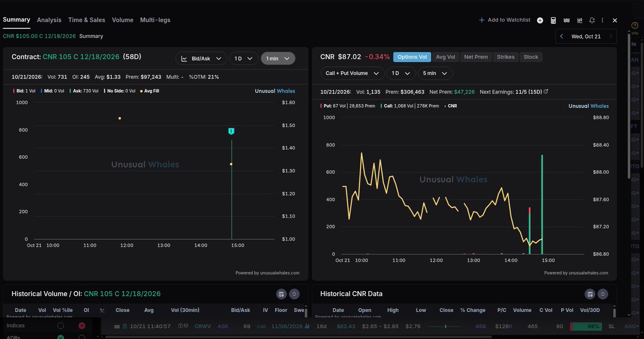Toggle the green check in ADRs row
This screenshot has width=644, height=339.
click(x=61, y=337)
